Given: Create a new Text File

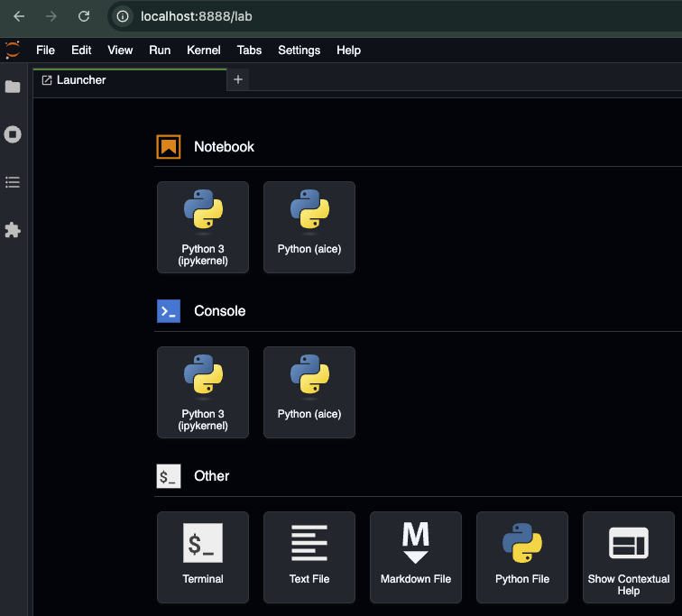Looking at the screenshot, I should point(309,557).
